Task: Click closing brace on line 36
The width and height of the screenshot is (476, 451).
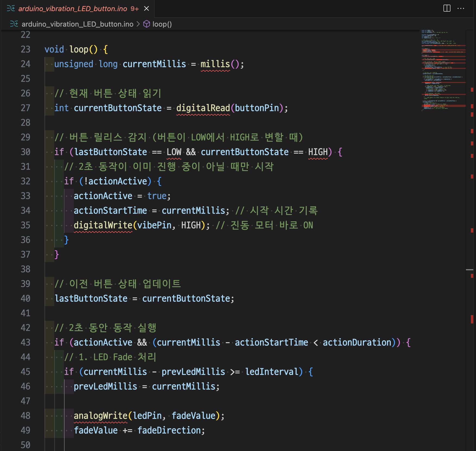Action: click(66, 240)
